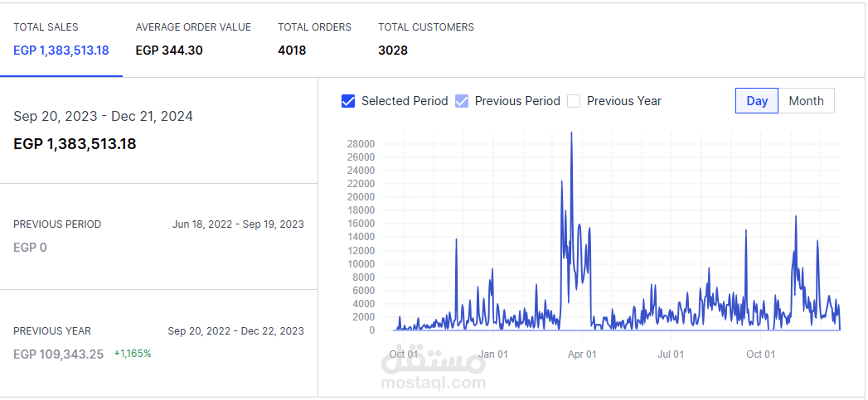Click the Sep 20, 2022 - Dec 22, 2023 range
The image size is (868, 400).
tap(235, 331)
